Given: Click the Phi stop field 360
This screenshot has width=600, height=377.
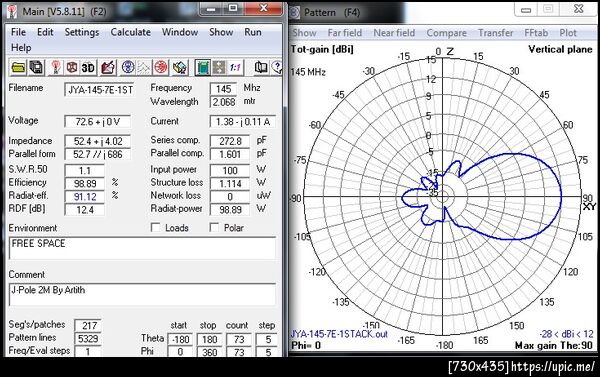Looking at the screenshot, I should [x=210, y=352].
